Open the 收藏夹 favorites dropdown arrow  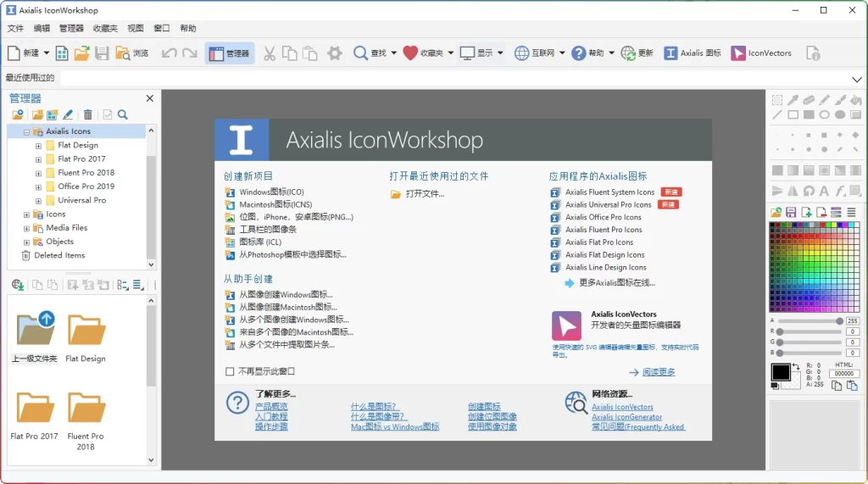451,53
